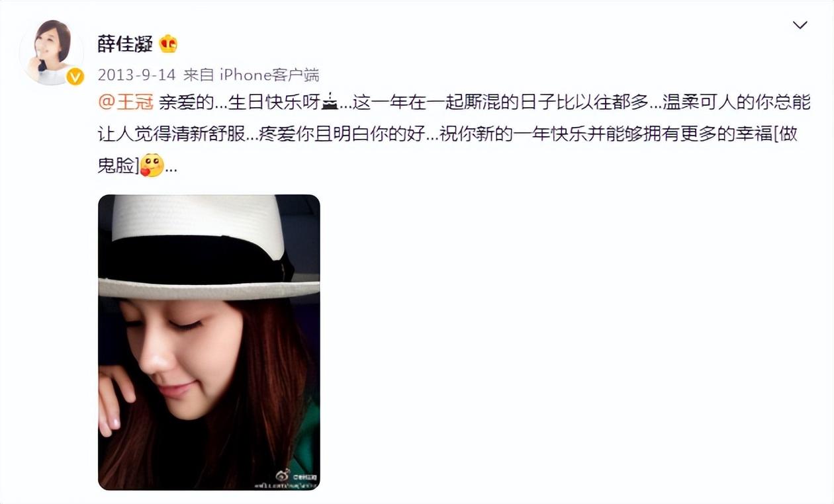Click the 鬼脸] text before the emoji
This screenshot has height=504, width=834.
(118, 166)
